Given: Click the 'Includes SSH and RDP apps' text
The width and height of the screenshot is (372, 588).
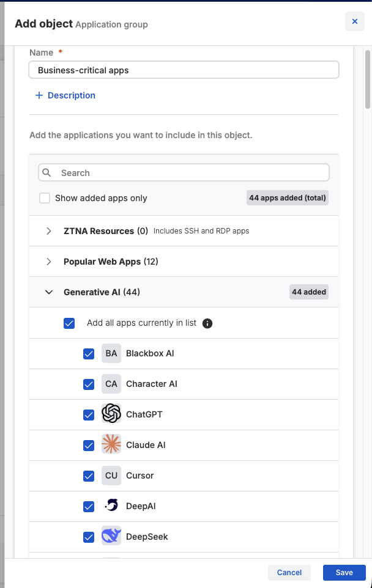Looking at the screenshot, I should coord(201,231).
